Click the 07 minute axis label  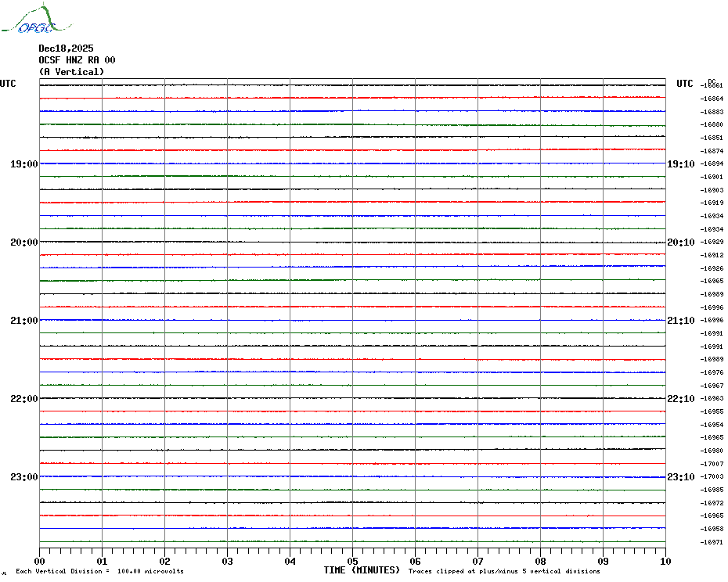(x=478, y=561)
